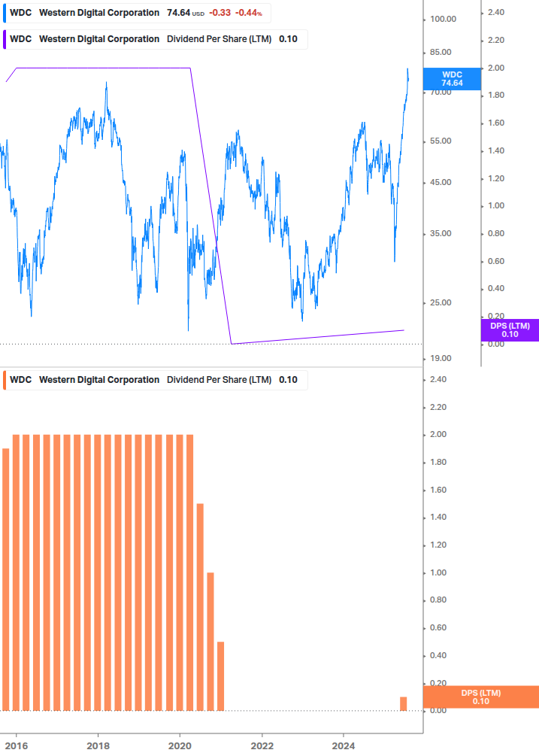Select the purple Dividend Per Share legend entry

point(155,40)
